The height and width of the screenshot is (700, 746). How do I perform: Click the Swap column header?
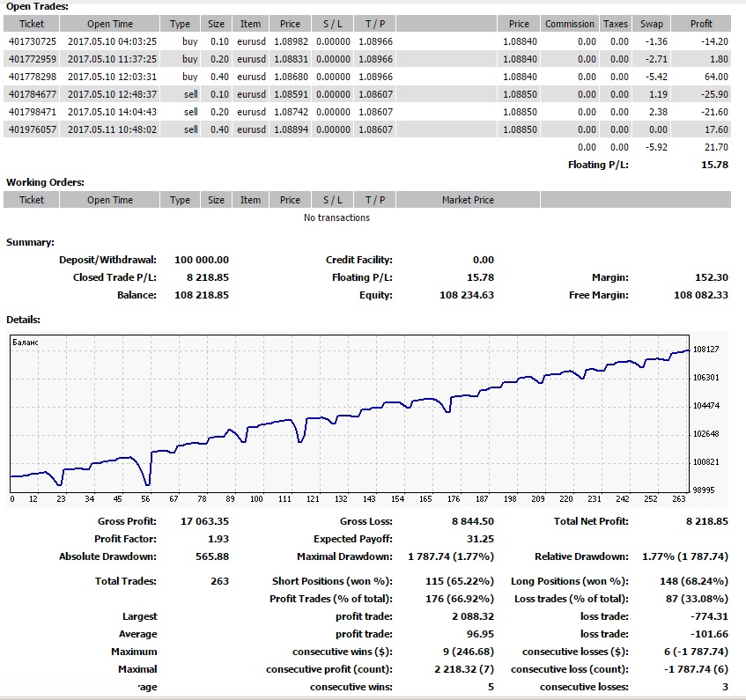coord(652,24)
